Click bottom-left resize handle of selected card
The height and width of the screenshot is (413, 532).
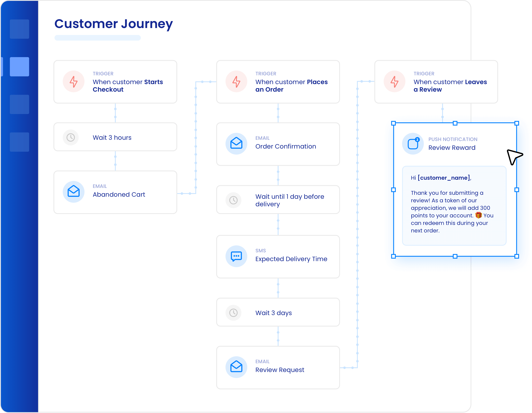[393, 256]
